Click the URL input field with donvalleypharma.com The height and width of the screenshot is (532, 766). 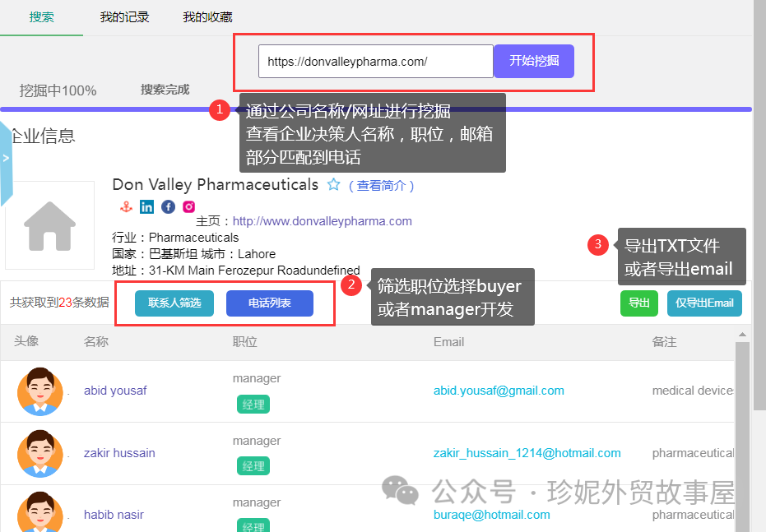tap(376, 62)
